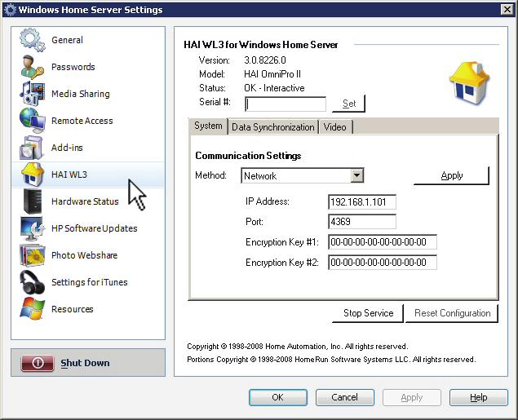Close the Windows Home Server Settings window
The image size is (518, 420).
(507, 9)
